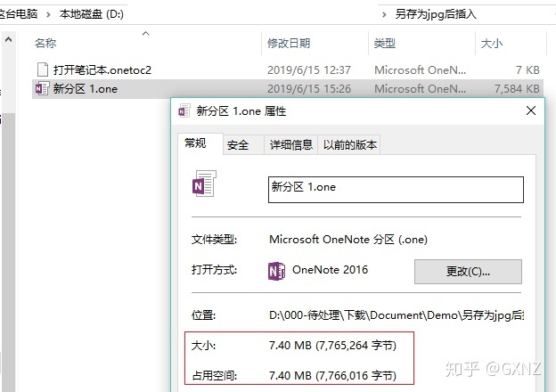
Task: Sort files by 修改日期 column header
Action: tap(289, 44)
